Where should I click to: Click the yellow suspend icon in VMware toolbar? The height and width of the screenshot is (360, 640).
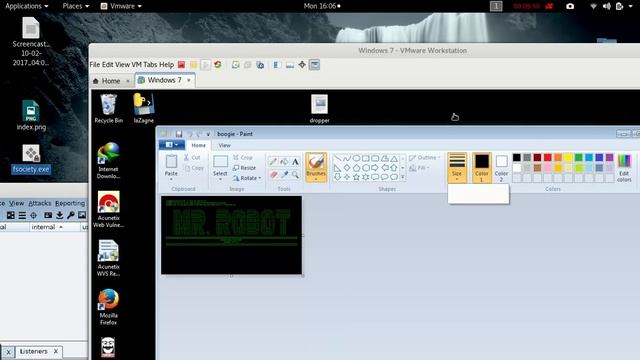[x=193, y=65]
